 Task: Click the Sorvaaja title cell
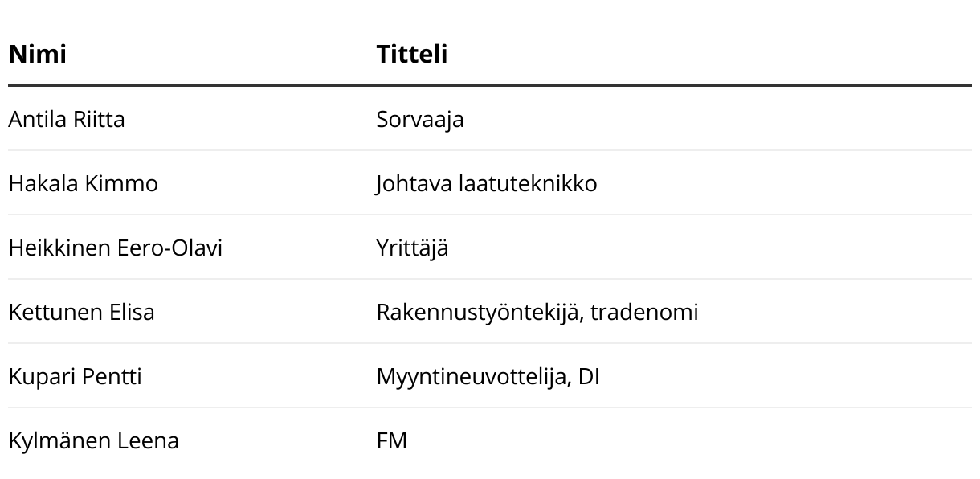coord(420,119)
